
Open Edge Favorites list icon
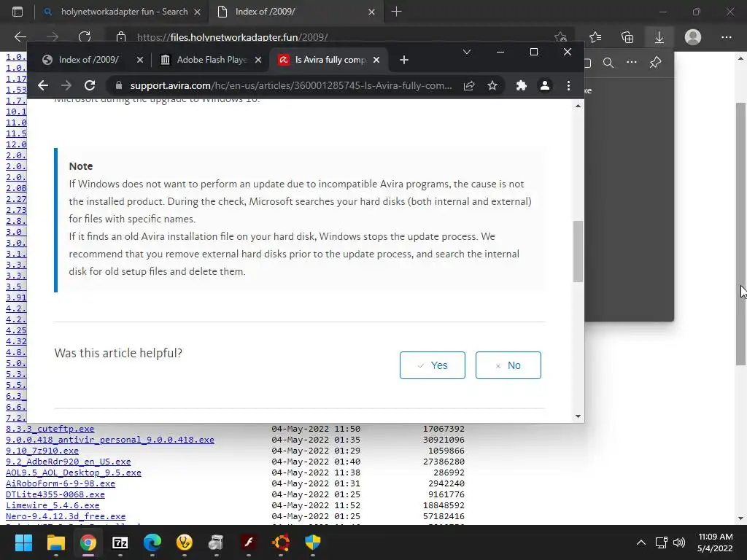[595, 36]
